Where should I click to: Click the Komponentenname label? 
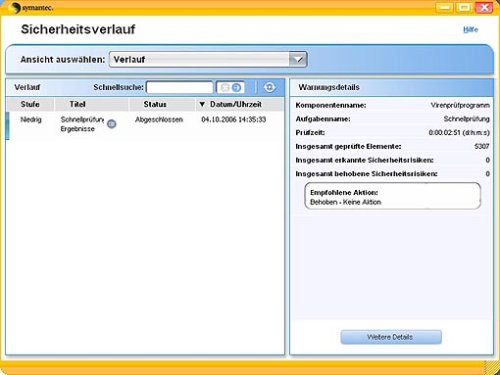pyautogui.click(x=331, y=105)
